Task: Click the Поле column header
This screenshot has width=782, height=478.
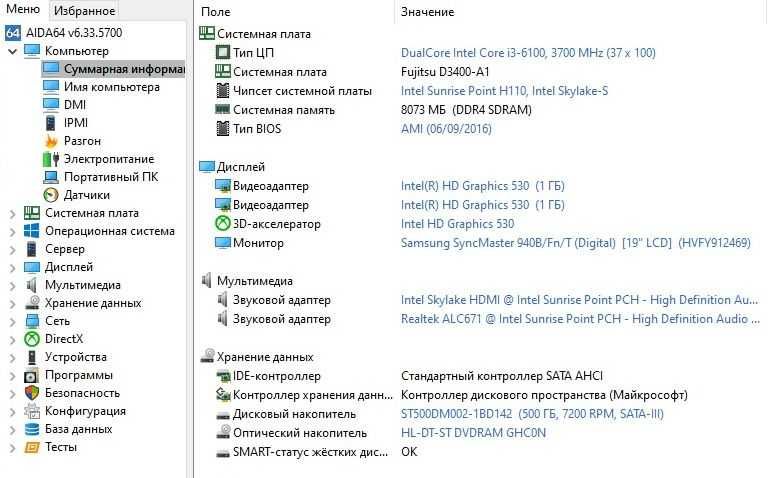Action: point(216,12)
